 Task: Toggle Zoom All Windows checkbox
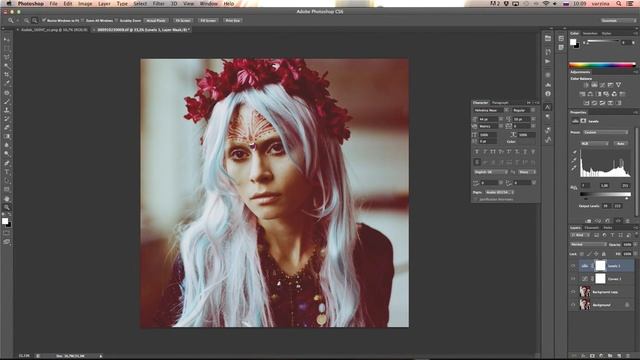[x=83, y=20]
